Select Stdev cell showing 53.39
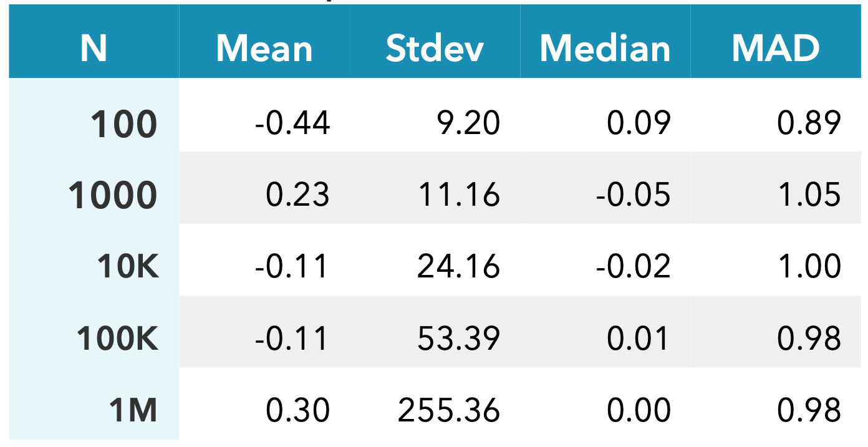Screen dimensions: 868x447 tap(458, 339)
